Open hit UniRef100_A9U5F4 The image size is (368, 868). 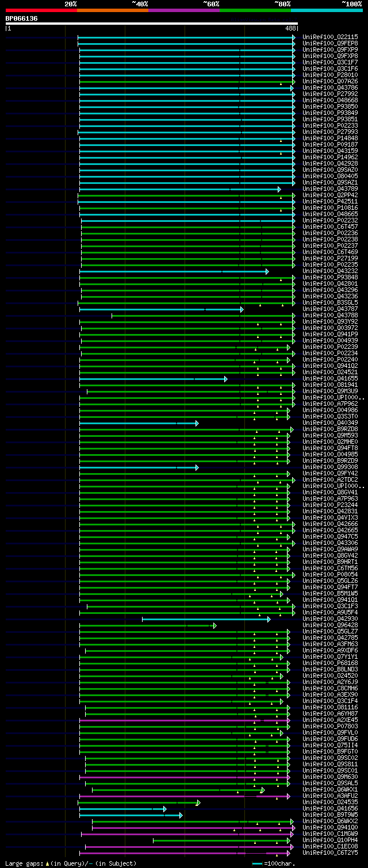(x=330, y=613)
